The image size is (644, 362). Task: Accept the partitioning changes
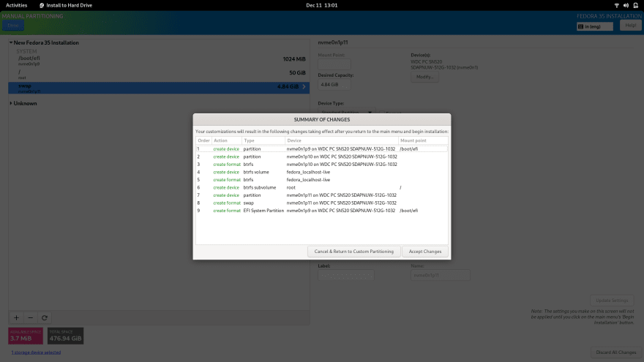(424, 251)
